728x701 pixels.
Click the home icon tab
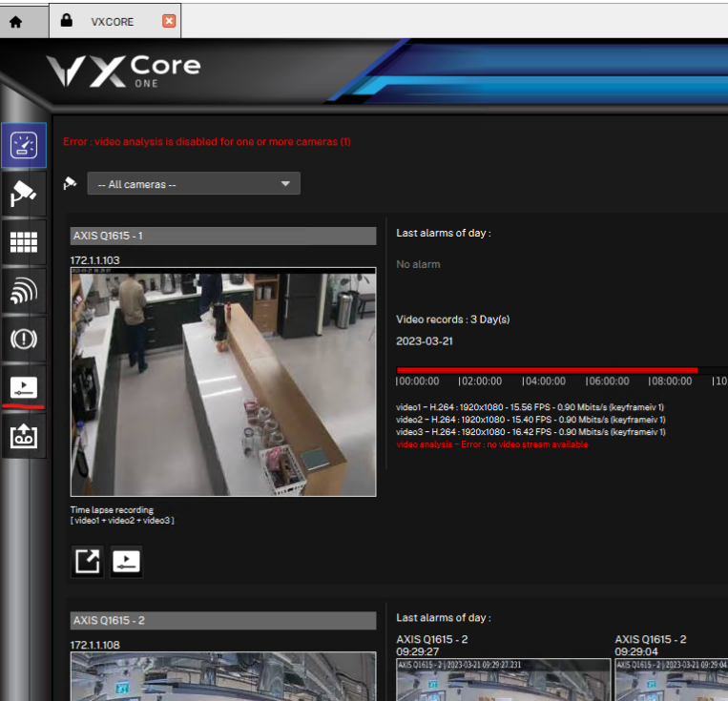click(16, 22)
